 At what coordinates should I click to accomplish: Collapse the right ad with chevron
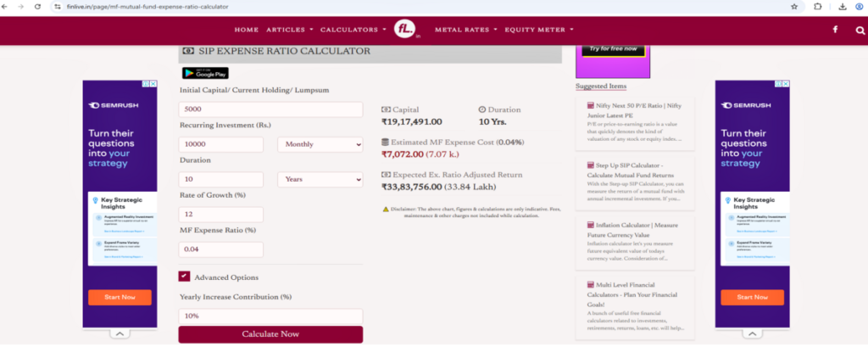(x=752, y=333)
